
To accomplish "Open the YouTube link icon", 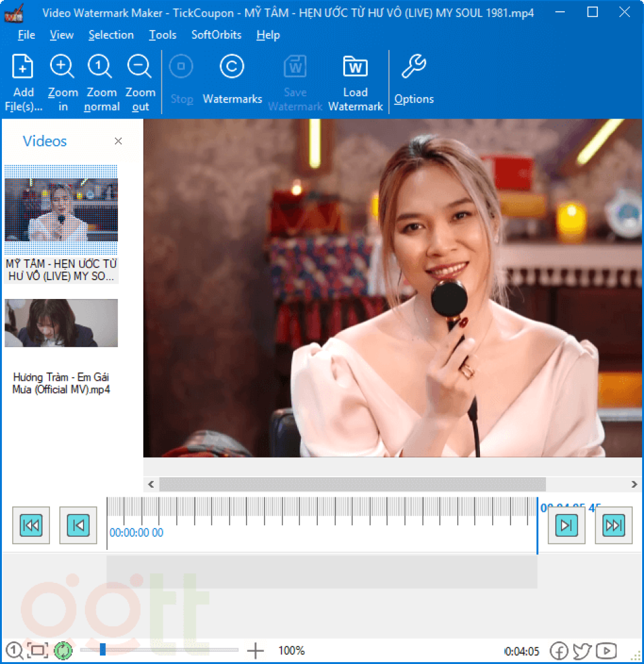I will 606,650.
